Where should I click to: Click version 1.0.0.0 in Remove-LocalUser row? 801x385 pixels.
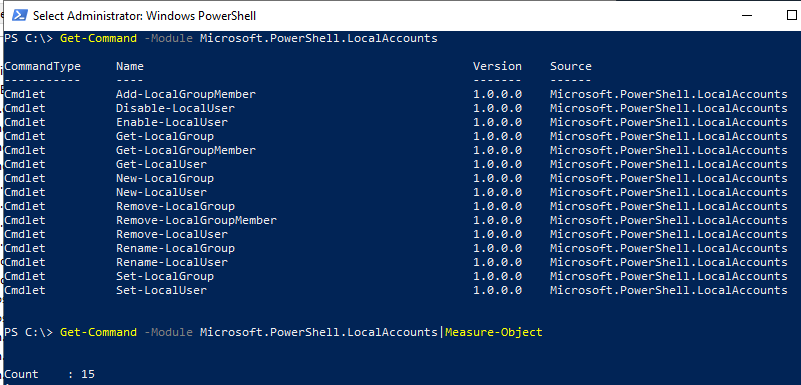(497, 234)
